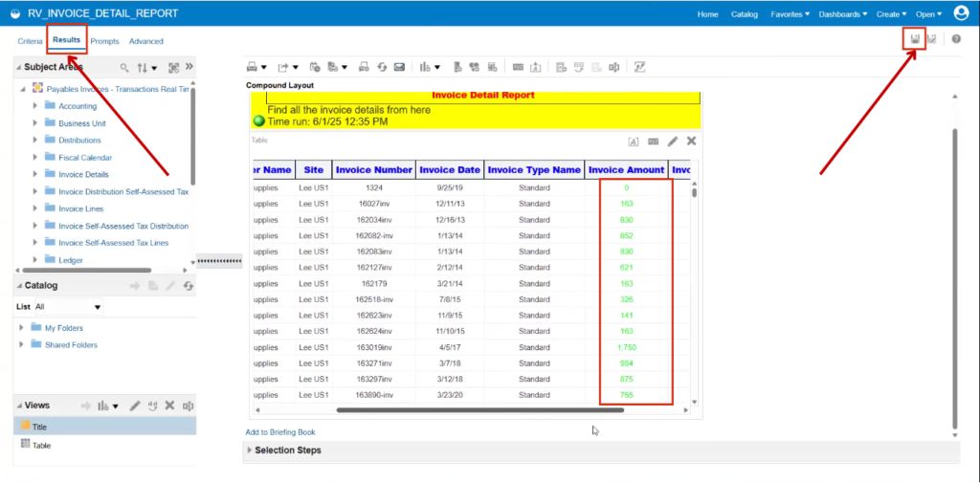Open the Open menu in header
The image size is (980, 483).
(x=928, y=13)
